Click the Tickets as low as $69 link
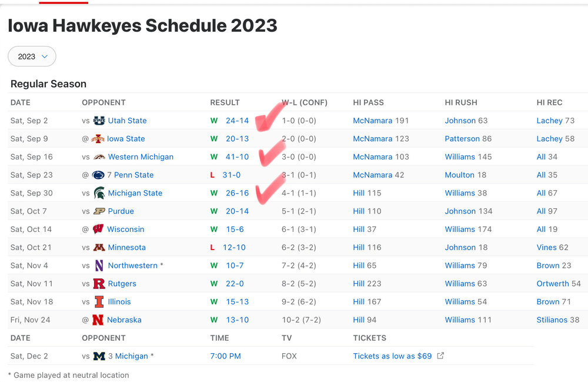588x382 pixels. coord(392,356)
